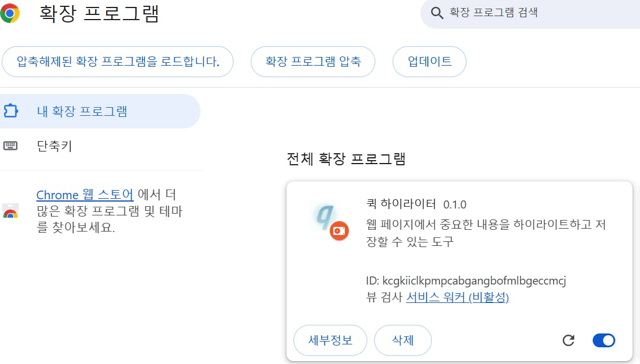Viewport: 640px width, 364px height.
Task: Inspect the 서비스 워커 (비활성) link
Action: (457, 298)
